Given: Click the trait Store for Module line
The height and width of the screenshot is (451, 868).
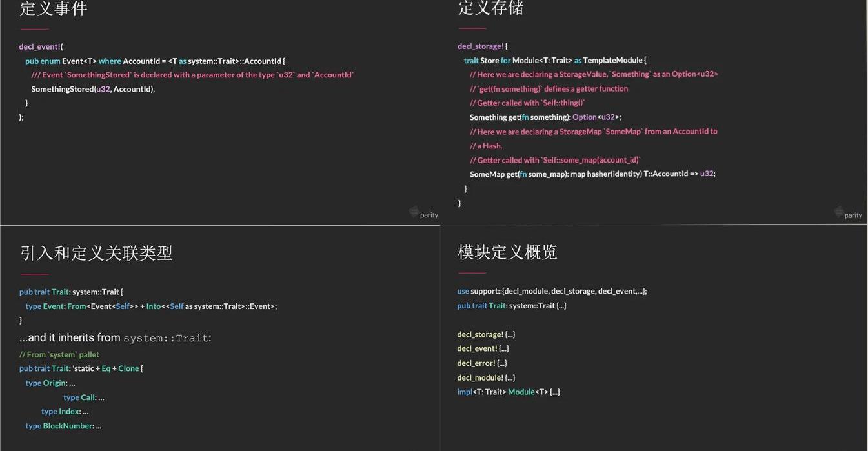Looking at the screenshot, I should pos(554,61).
